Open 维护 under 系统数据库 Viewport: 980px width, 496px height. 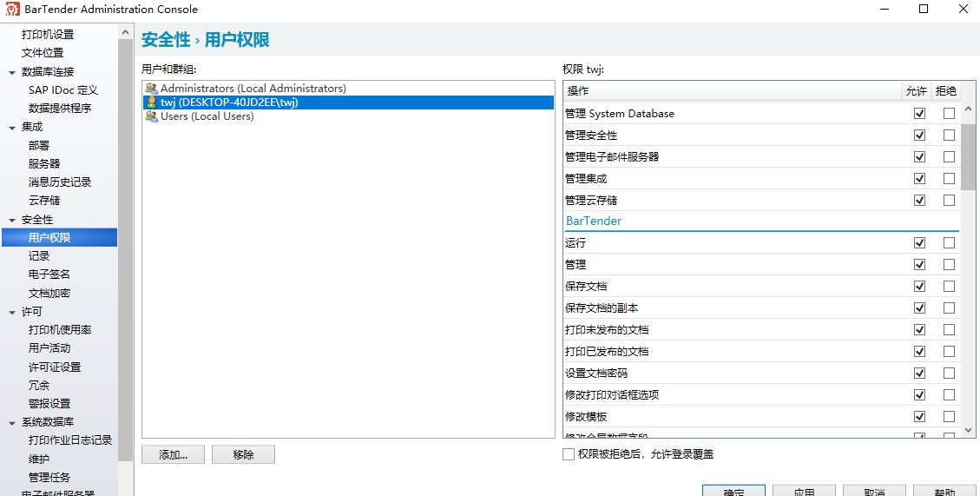pyautogui.click(x=39, y=460)
